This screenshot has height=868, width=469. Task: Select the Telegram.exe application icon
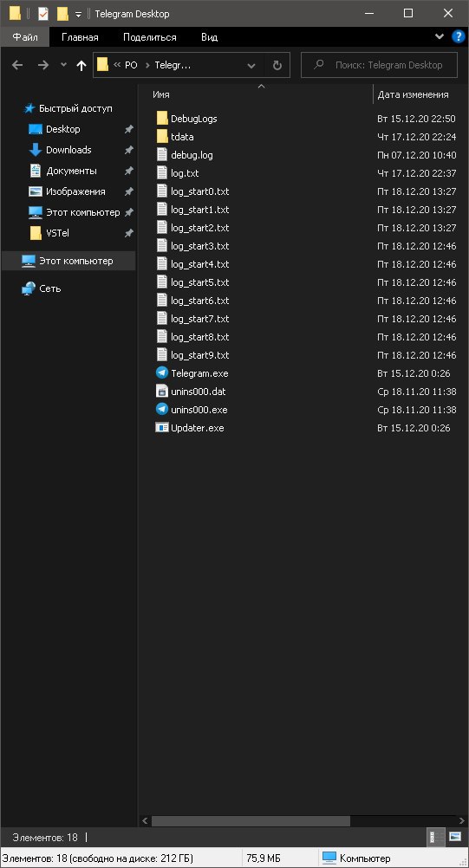pos(162,373)
